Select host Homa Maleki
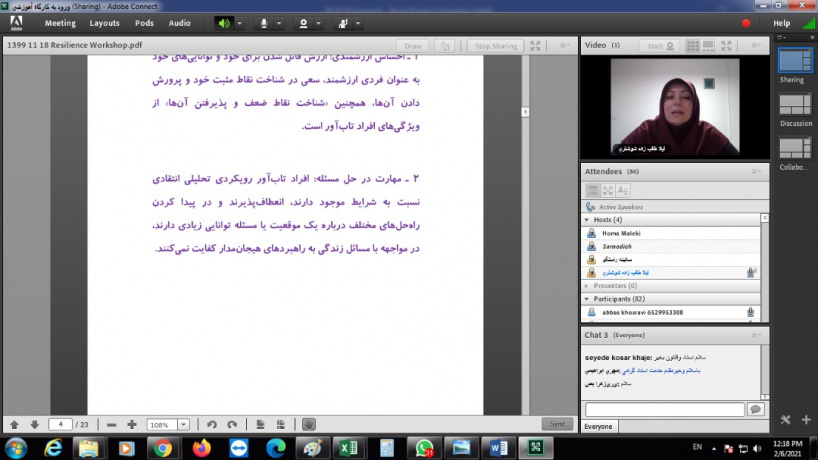This screenshot has width=818, height=460. [x=671, y=233]
